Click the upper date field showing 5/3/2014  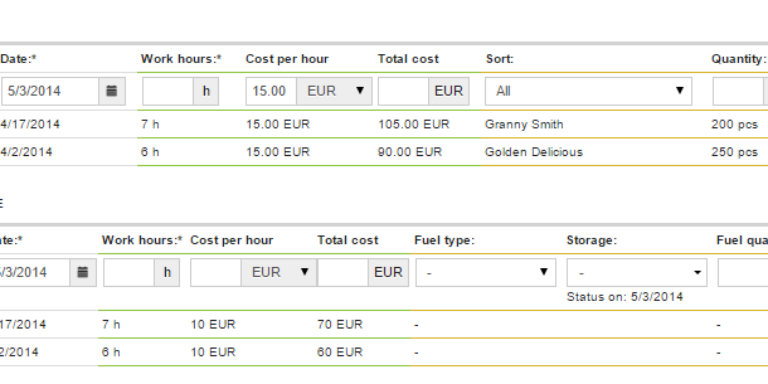point(50,91)
